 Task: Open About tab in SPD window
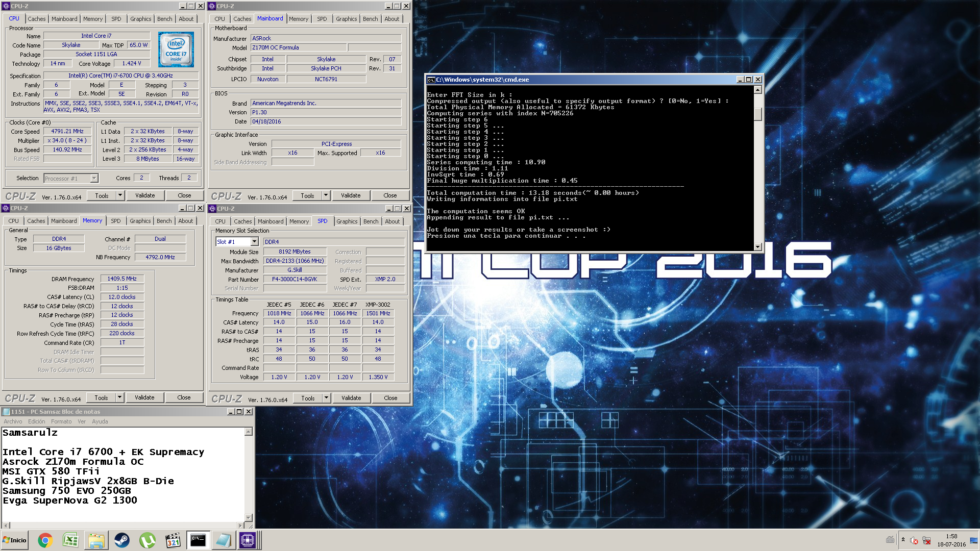point(392,221)
